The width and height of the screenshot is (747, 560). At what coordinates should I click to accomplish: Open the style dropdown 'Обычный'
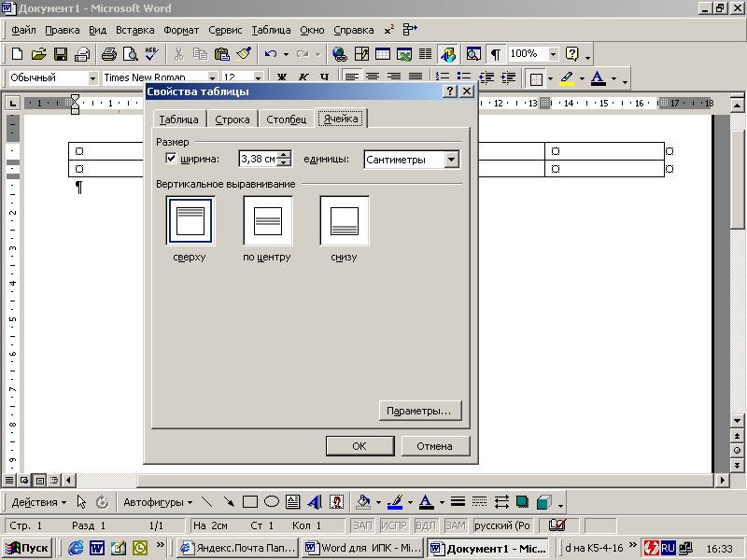point(92,78)
